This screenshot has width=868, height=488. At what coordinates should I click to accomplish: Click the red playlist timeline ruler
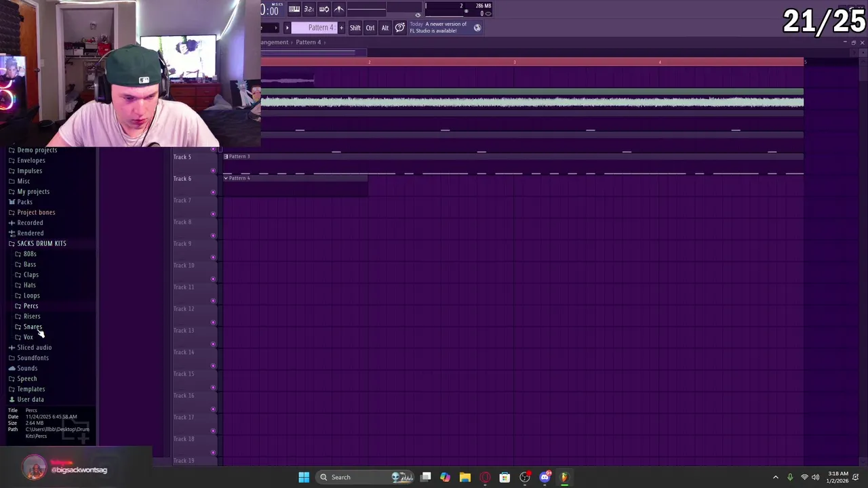point(532,62)
